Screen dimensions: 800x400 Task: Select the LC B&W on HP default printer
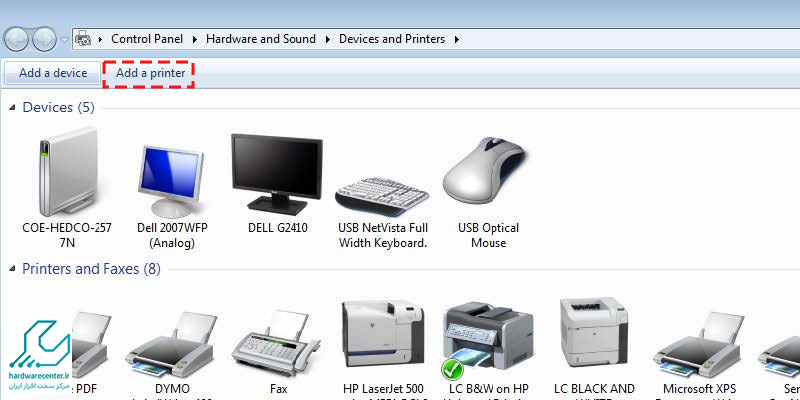[488, 340]
